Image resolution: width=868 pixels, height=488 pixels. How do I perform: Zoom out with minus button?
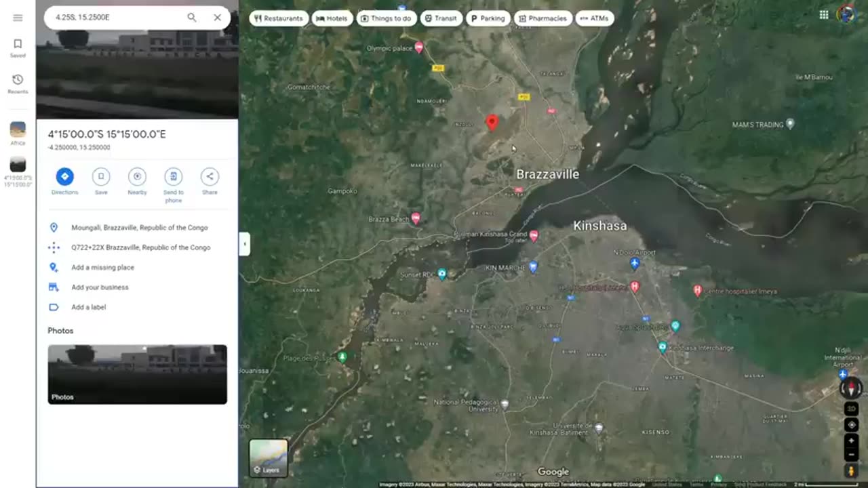tap(851, 454)
